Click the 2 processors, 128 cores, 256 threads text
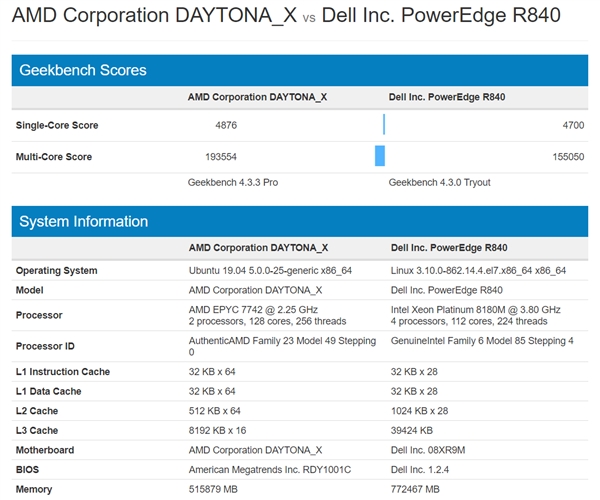The image size is (600, 500). coord(267,321)
